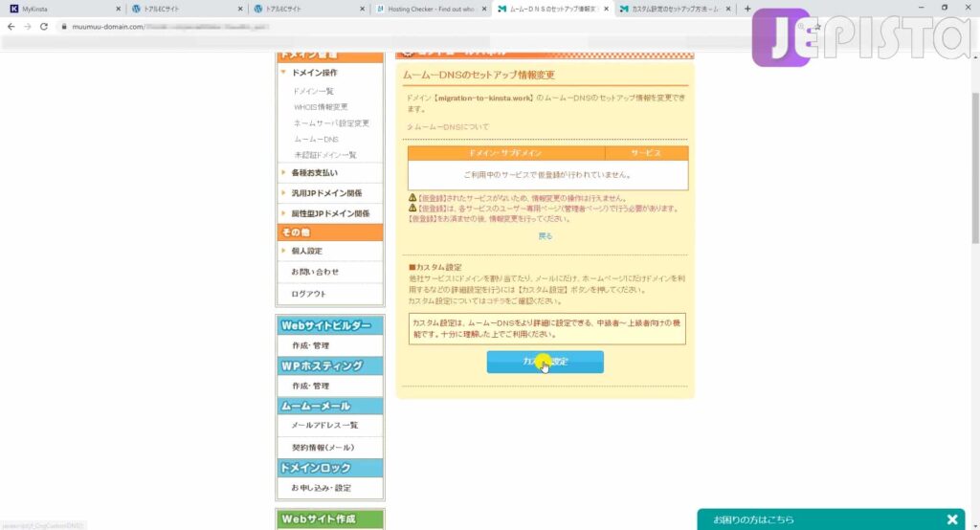Viewport: 980px width, 530px height.
Task: Click the ドメイン・サブドメイン table header
Action: pos(505,153)
